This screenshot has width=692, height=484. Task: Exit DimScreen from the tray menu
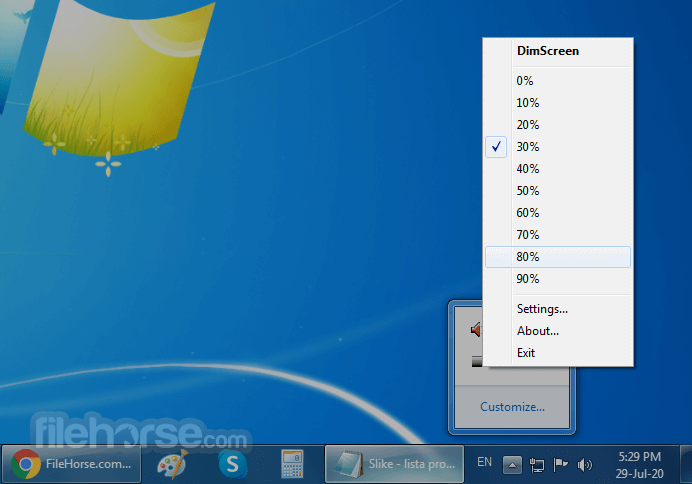point(557,353)
